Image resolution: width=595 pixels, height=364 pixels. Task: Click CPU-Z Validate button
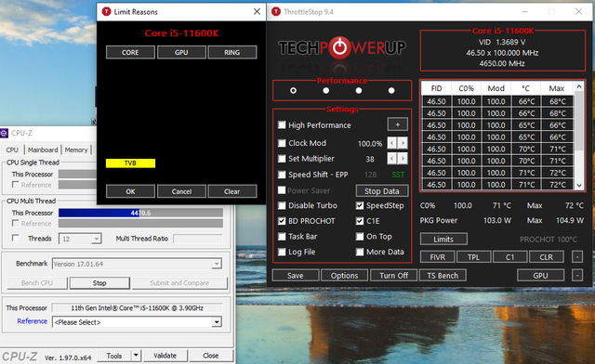click(x=165, y=356)
